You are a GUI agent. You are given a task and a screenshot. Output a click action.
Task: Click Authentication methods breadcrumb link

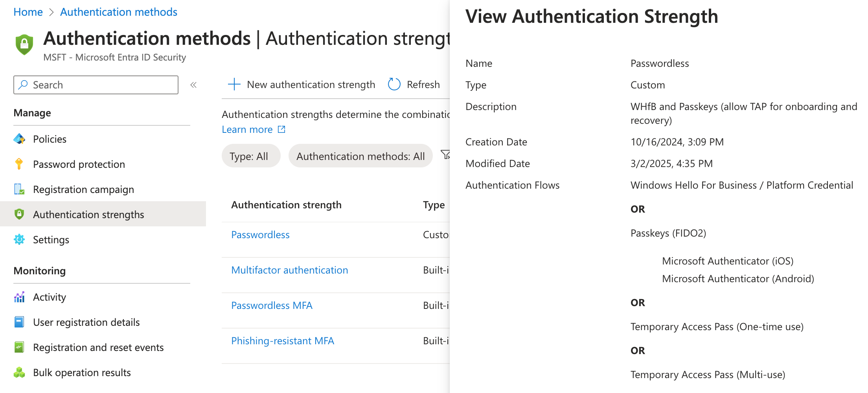click(x=119, y=12)
